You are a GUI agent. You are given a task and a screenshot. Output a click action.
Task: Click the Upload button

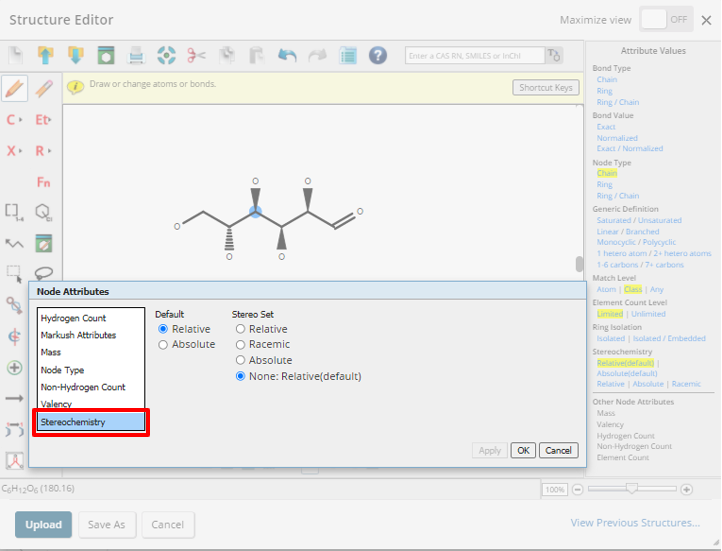43,524
